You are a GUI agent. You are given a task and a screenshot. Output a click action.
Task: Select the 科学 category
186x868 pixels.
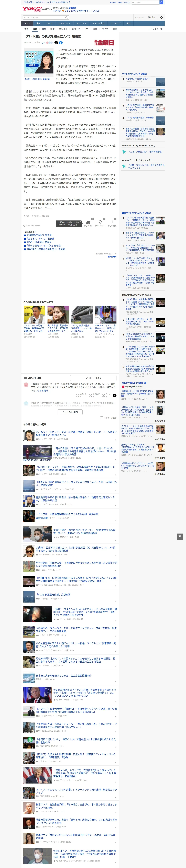(x=95, y=29)
